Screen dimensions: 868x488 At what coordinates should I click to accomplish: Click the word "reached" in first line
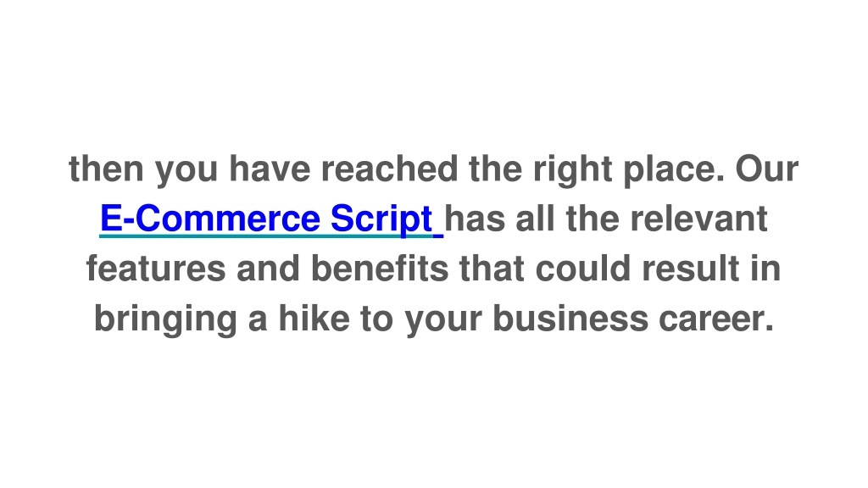(x=390, y=169)
